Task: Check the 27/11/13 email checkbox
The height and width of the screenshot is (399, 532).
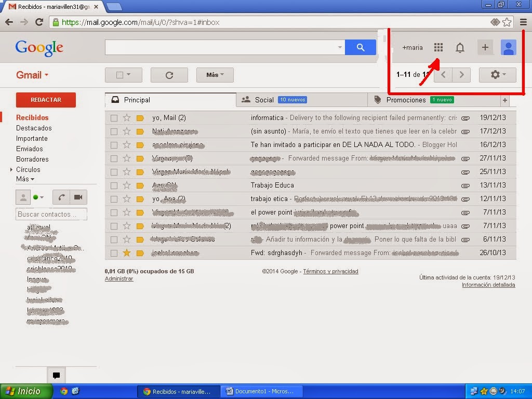Action: click(114, 158)
